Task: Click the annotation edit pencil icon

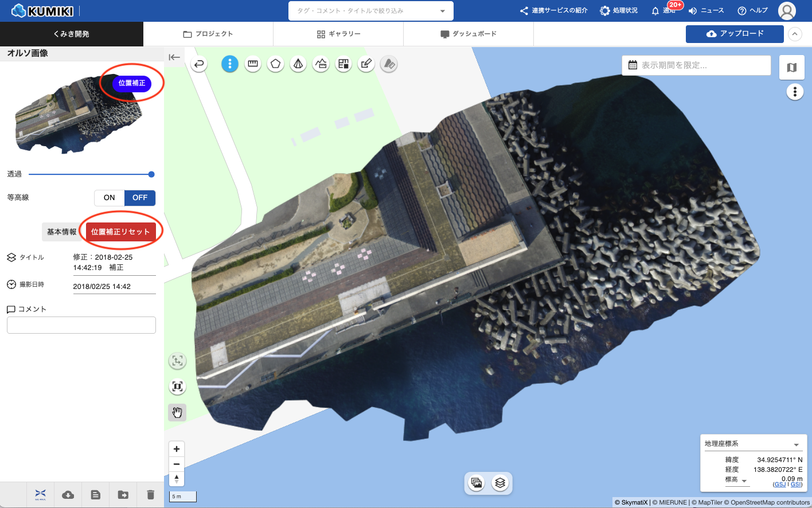Action: tap(366, 64)
